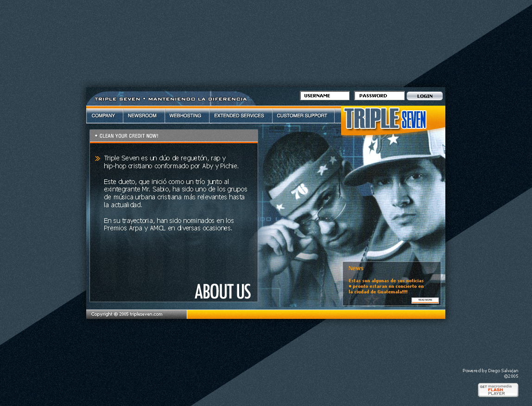Click the Triple Seven logo

(386, 119)
